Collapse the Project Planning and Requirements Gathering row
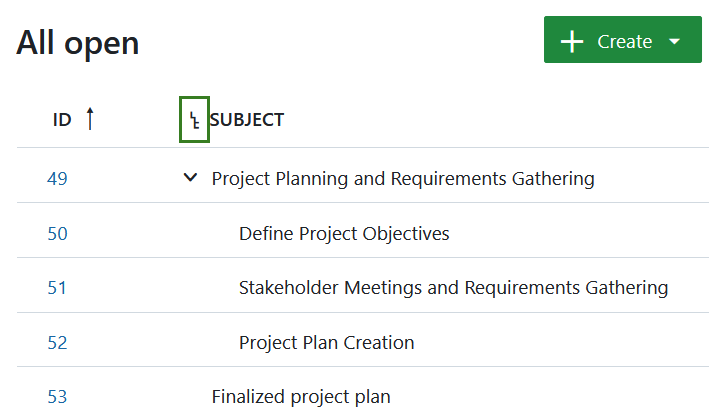 (190, 178)
